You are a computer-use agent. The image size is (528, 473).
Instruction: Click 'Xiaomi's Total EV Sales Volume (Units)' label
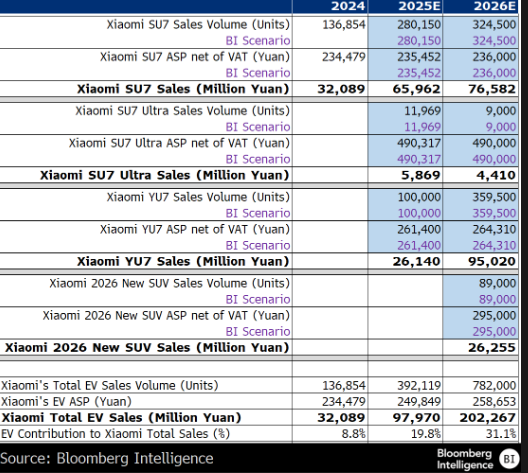point(110,385)
